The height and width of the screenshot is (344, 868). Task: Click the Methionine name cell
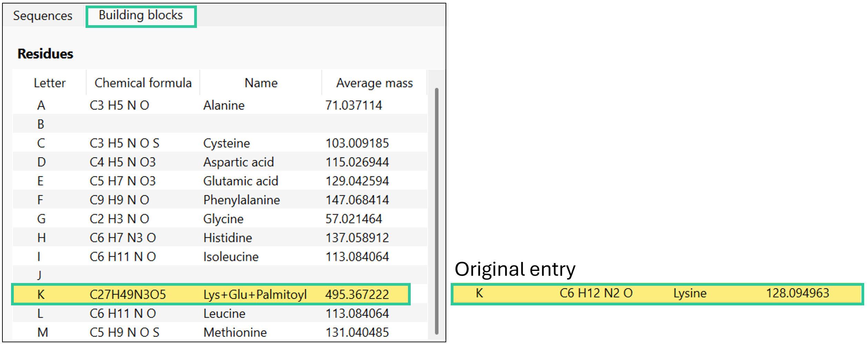click(x=235, y=333)
